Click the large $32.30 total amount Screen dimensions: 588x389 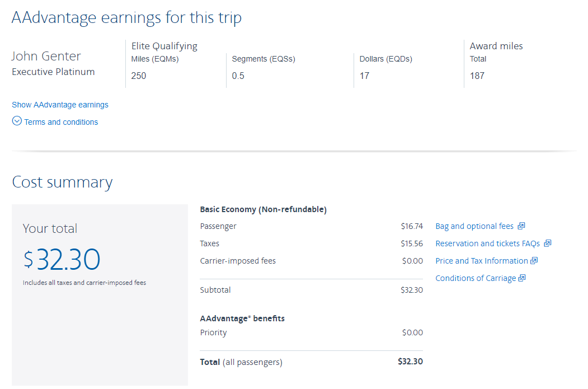click(62, 259)
